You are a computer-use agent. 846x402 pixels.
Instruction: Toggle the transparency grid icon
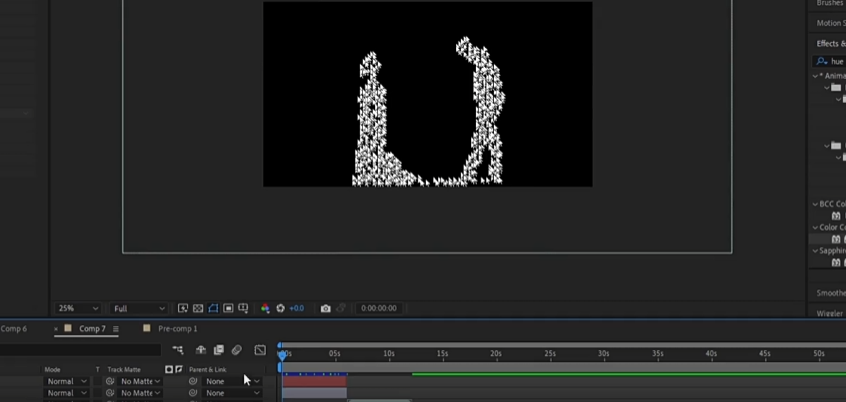[x=198, y=309]
